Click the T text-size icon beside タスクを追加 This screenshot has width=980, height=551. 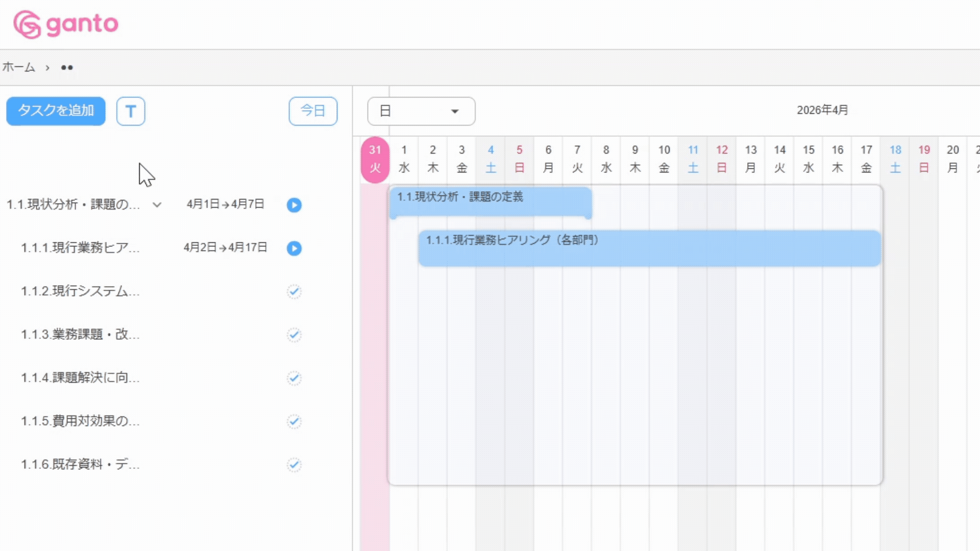pos(131,111)
